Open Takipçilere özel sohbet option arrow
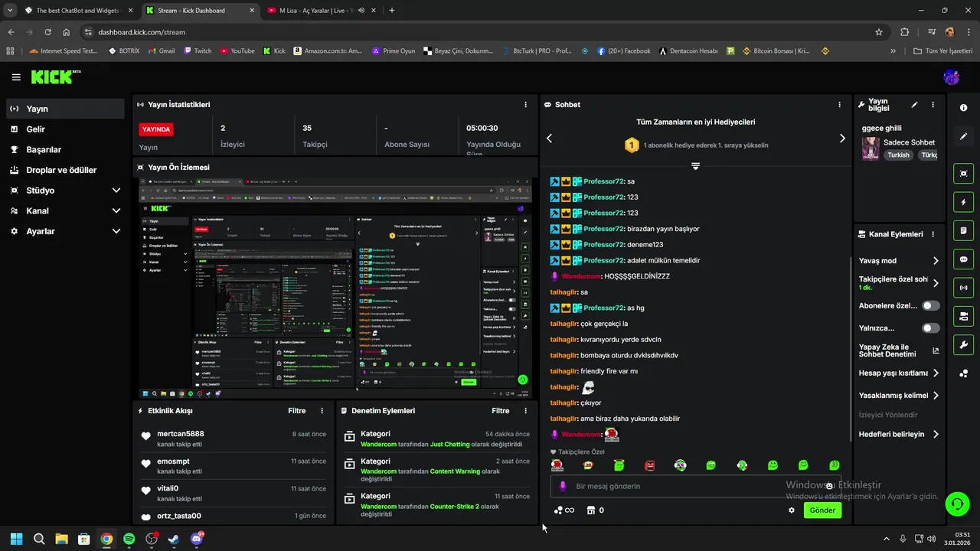980x551 pixels. pos(936,283)
